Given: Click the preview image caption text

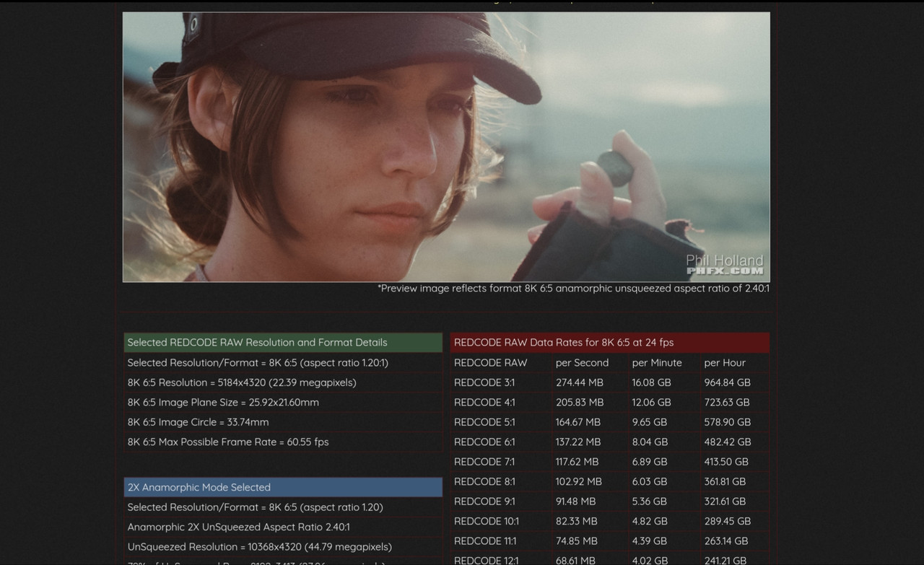Looking at the screenshot, I should point(573,289).
